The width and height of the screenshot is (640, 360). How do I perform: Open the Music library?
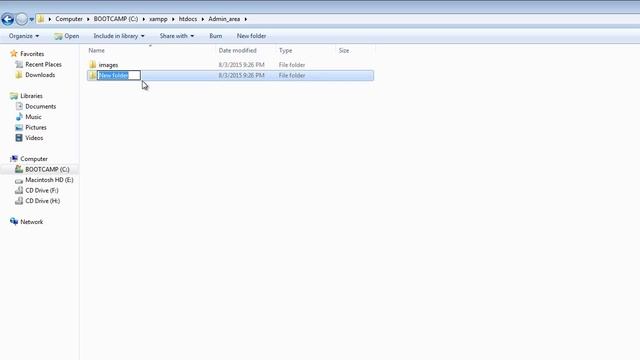tap(33, 117)
